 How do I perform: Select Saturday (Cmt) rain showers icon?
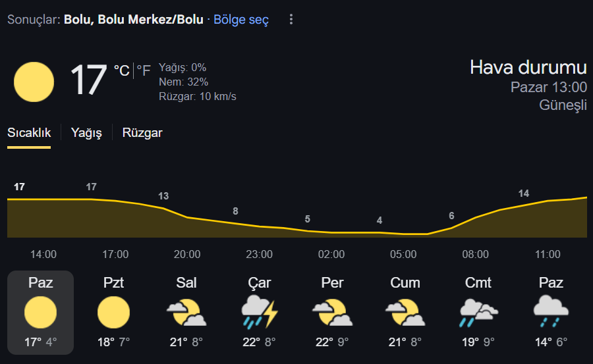click(478, 313)
